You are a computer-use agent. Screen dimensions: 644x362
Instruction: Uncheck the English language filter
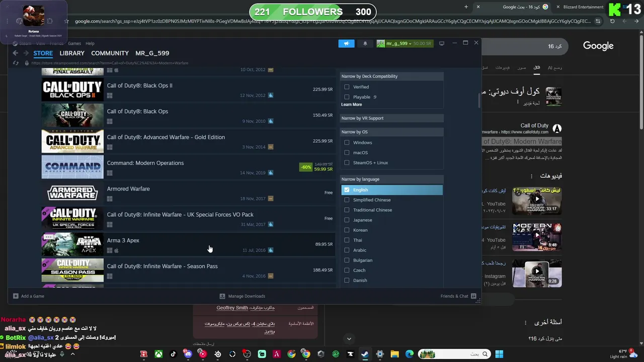347,190
